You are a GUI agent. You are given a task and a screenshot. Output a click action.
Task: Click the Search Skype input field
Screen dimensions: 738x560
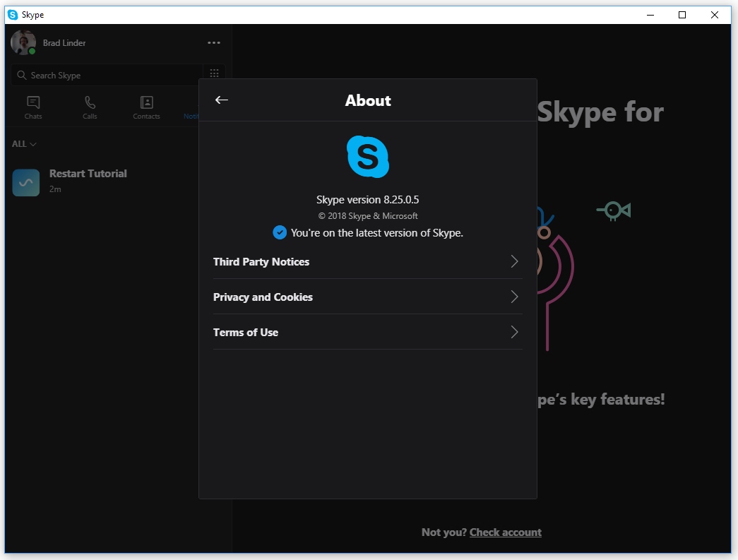pos(106,75)
